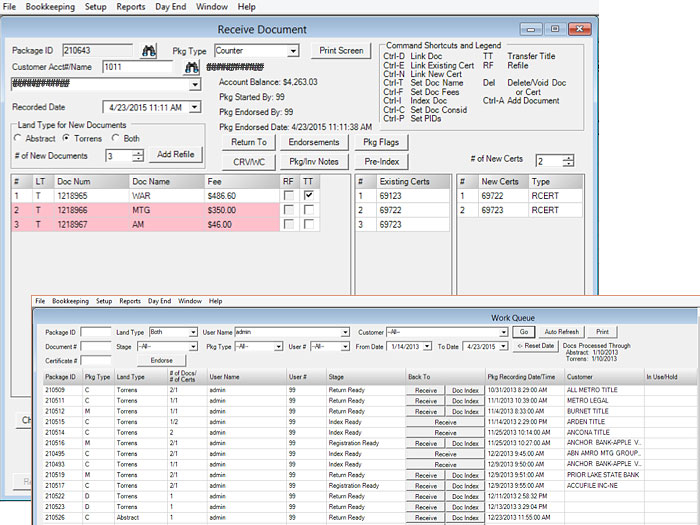Toggle the TT checkbox for document 1218965
The image size is (700, 525).
pos(308,196)
